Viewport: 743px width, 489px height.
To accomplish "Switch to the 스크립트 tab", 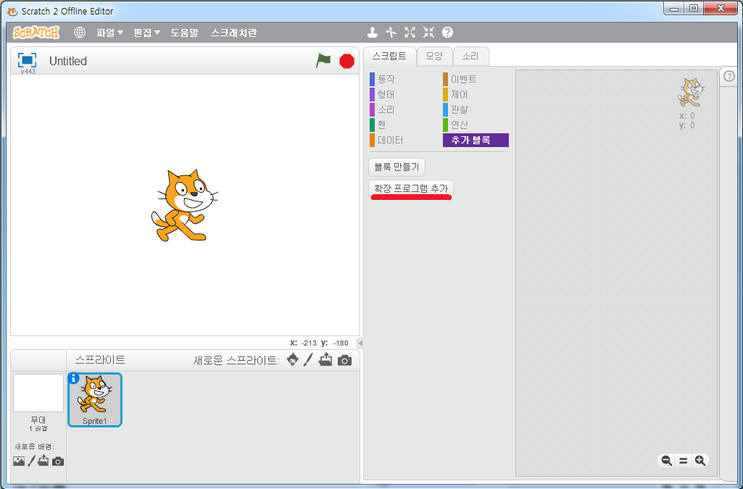I will point(389,56).
